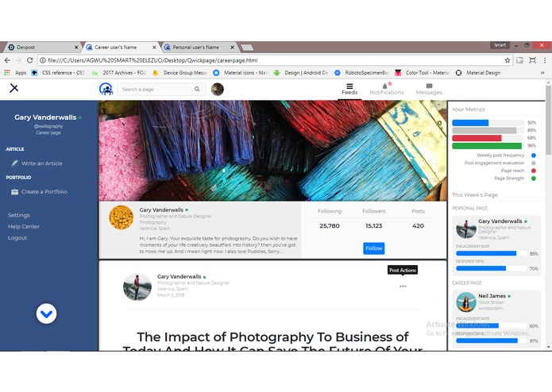Image resolution: width=552 pixels, height=392 pixels.
Task: Click the Device Group Messaging bookmark
Action: pyautogui.click(x=179, y=73)
